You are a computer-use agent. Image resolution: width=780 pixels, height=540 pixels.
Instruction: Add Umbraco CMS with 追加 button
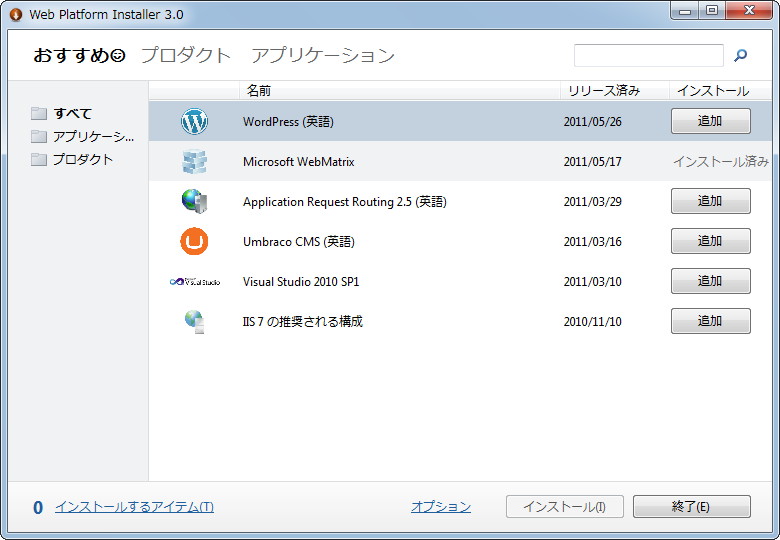[710, 241]
